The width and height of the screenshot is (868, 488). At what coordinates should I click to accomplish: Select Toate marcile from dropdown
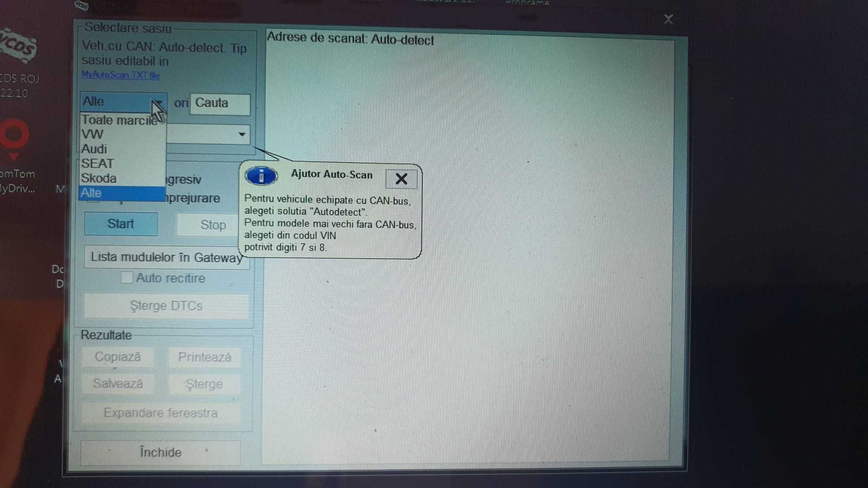(x=119, y=119)
